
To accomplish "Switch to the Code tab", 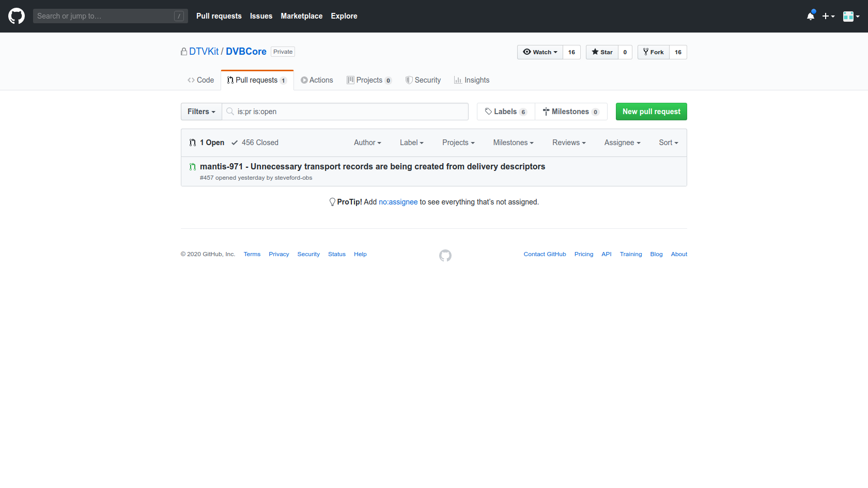I will [200, 80].
